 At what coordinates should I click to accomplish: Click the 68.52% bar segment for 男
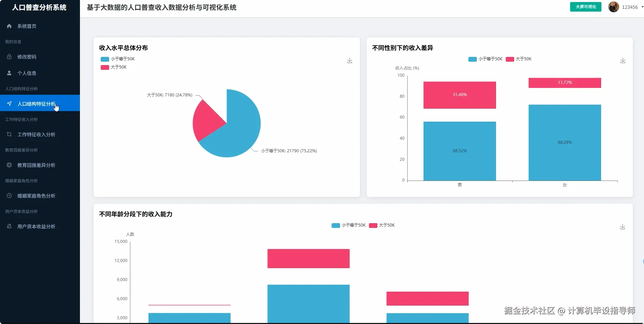460,151
